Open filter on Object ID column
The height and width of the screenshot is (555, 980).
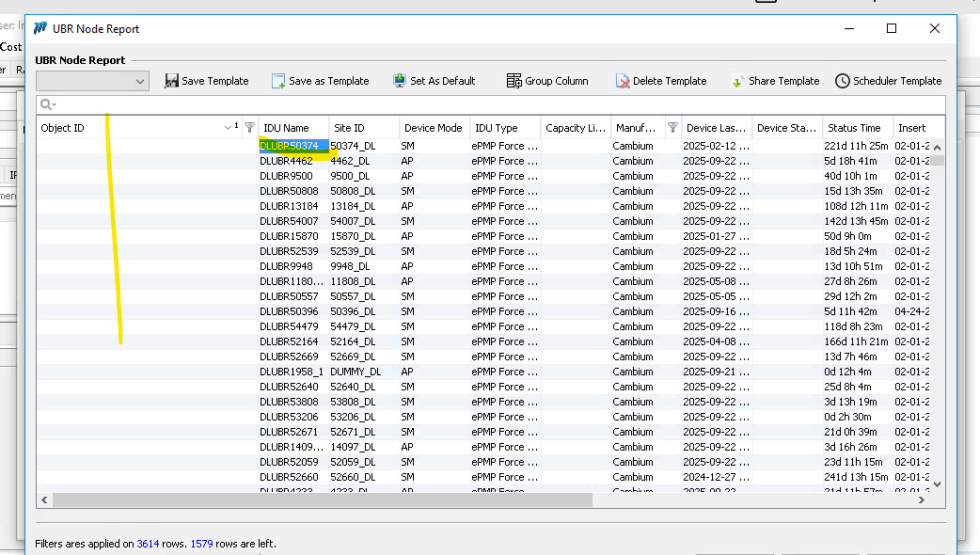249,128
